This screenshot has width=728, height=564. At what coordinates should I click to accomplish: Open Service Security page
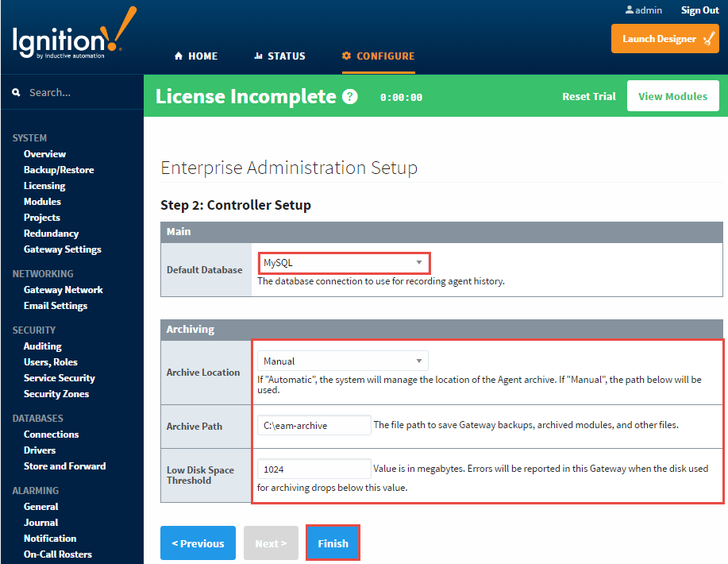tap(59, 377)
